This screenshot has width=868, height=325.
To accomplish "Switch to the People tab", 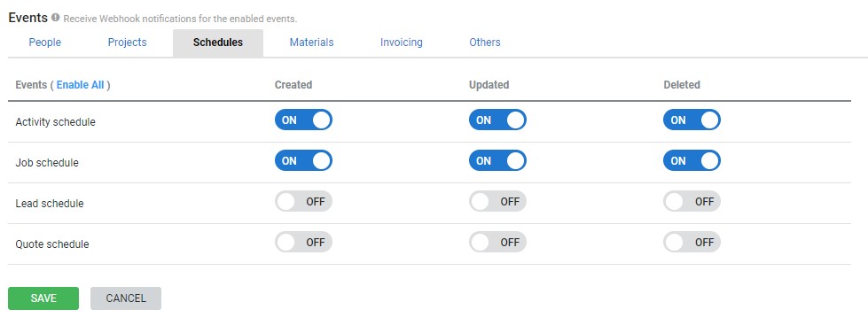I will pyautogui.click(x=45, y=43).
